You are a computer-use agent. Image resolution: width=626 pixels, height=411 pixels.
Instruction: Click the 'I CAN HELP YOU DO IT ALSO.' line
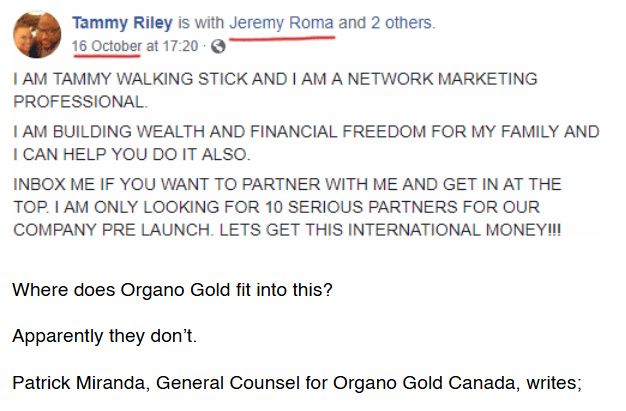132,154
